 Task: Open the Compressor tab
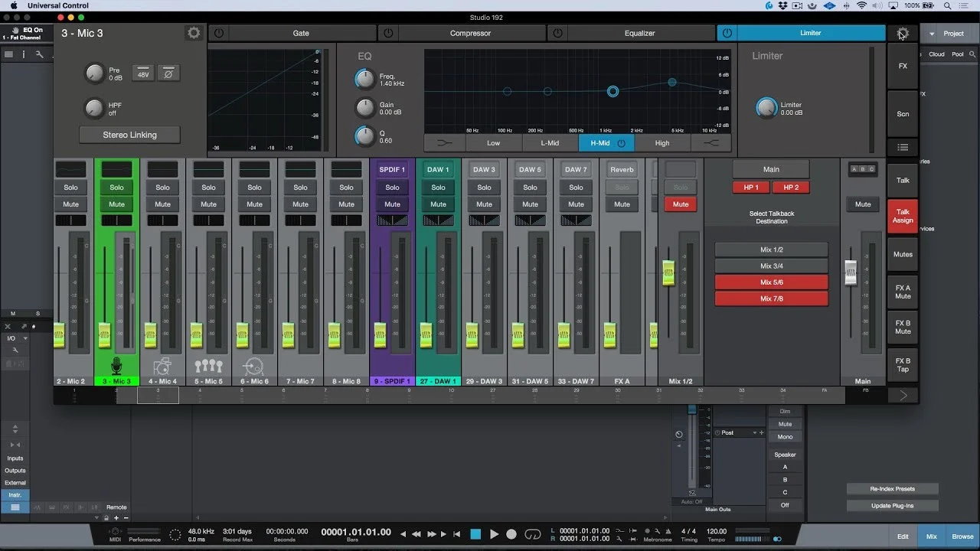point(471,33)
